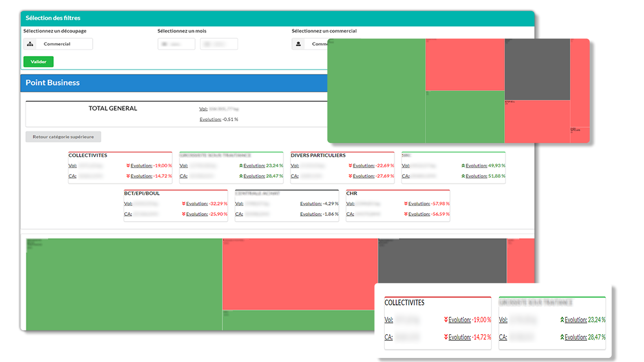Click CA: label in enlarged COLLECTIVITES inset

pos(388,337)
